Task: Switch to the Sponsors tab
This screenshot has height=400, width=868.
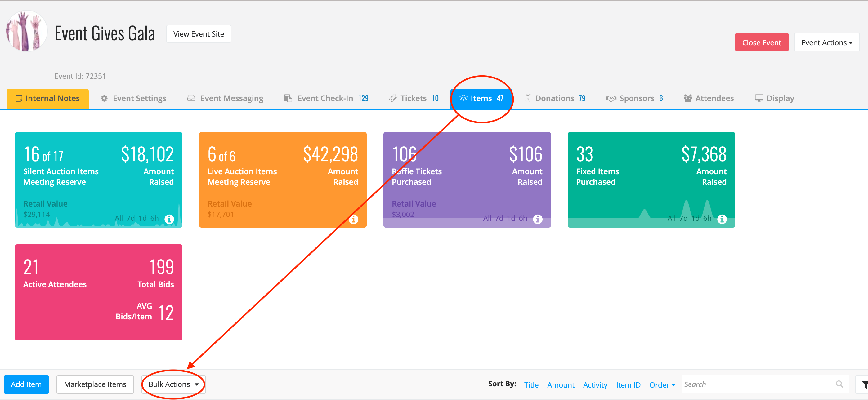Action: click(634, 98)
